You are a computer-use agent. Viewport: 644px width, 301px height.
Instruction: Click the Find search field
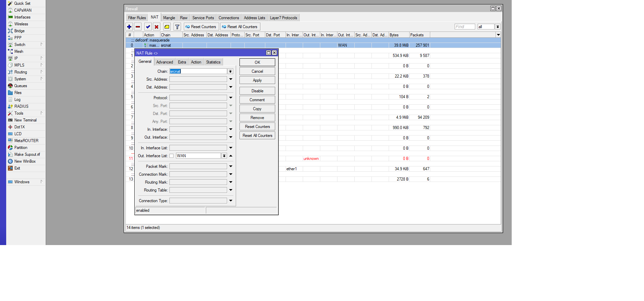point(465,27)
